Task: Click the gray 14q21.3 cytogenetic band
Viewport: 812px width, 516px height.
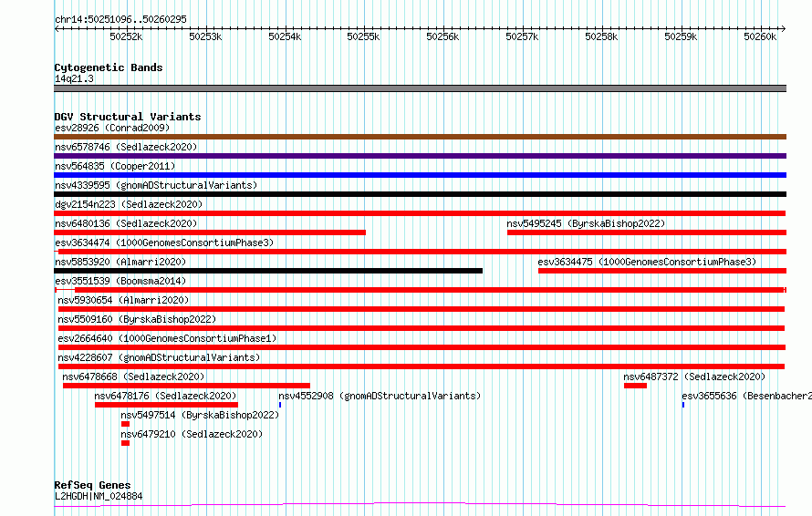Action: click(x=420, y=88)
